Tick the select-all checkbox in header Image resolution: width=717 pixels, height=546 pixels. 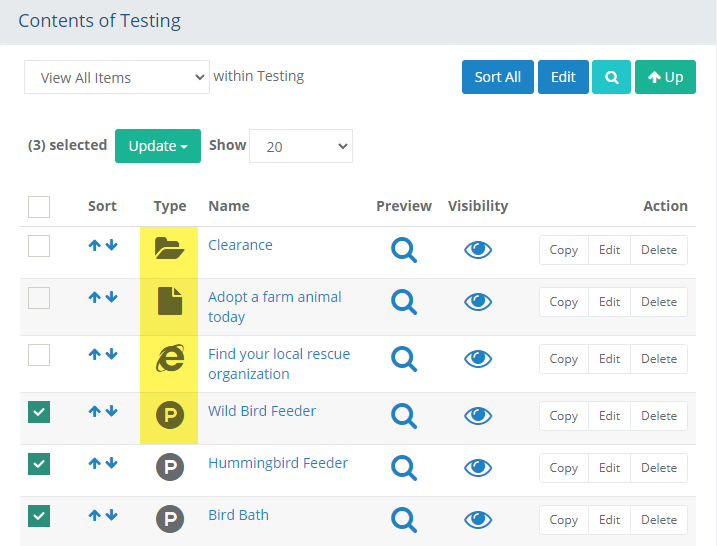click(39, 207)
